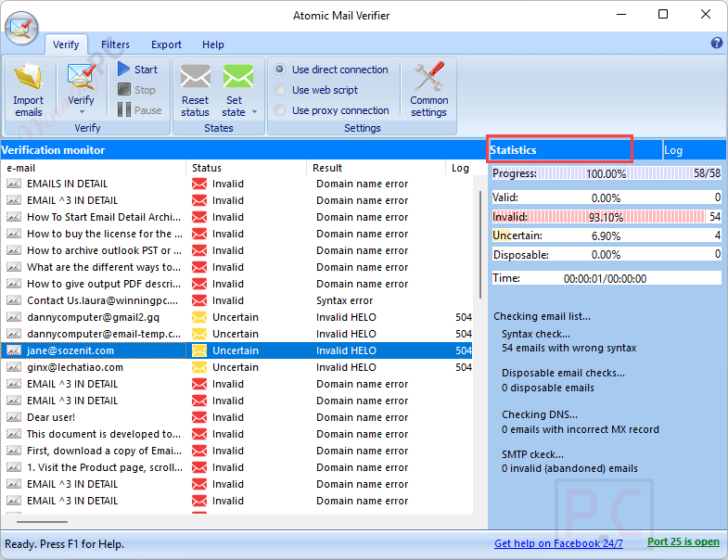Click the Valid 0.00% statistics row
Viewport: 728px width, 560px height.
click(607, 197)
